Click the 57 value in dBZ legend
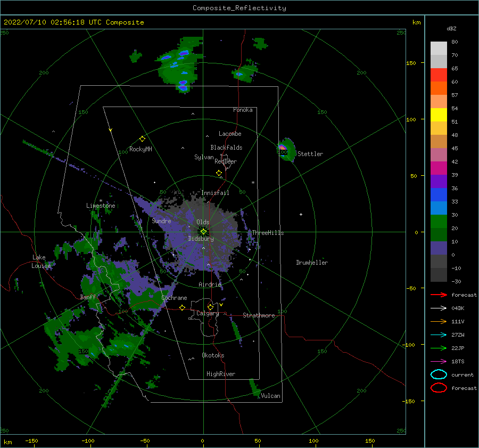The height and width of the screenshot is (448, 479). (x=455, y=95)
